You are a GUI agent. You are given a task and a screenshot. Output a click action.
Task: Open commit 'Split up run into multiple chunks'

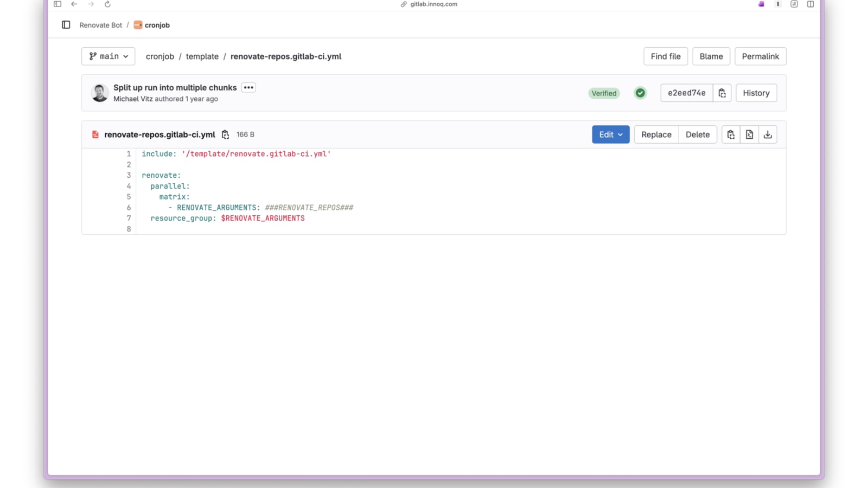(x=175, y=87)
